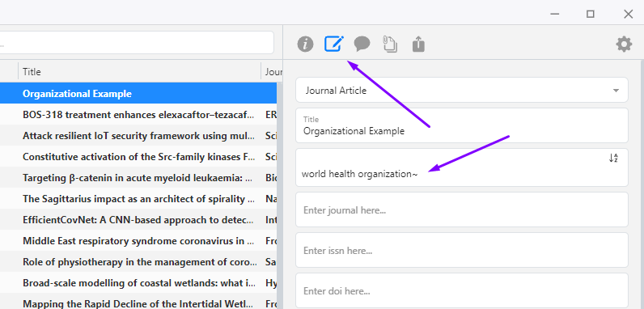Expand the Journal Article type dropdown
Screen dimensions: 644x309
(x=462, y=91)
